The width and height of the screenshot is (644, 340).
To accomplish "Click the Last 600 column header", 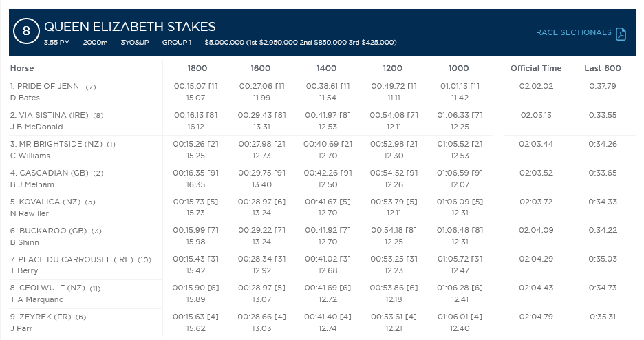I will [602, 68].
